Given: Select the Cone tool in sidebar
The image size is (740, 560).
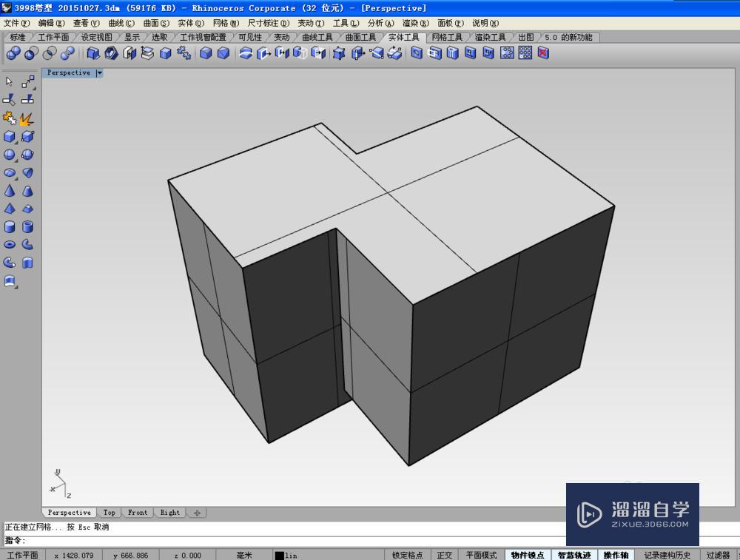Looking at the screenshot, I should point(9,191).
